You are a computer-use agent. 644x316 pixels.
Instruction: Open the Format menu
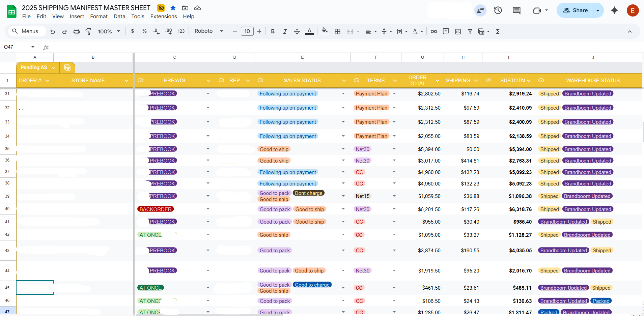click(x=99, y=17)
